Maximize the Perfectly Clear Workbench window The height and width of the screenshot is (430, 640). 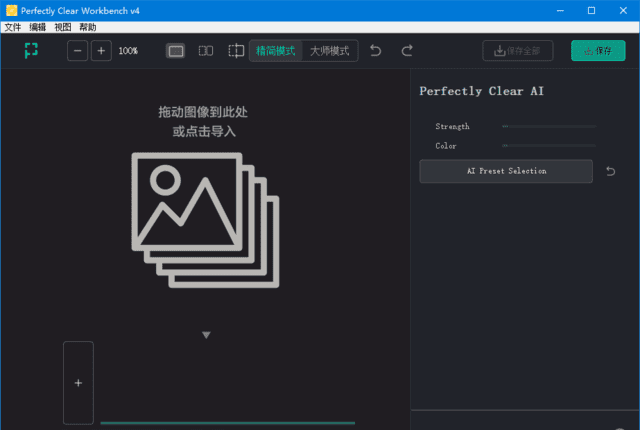[591, 11]
